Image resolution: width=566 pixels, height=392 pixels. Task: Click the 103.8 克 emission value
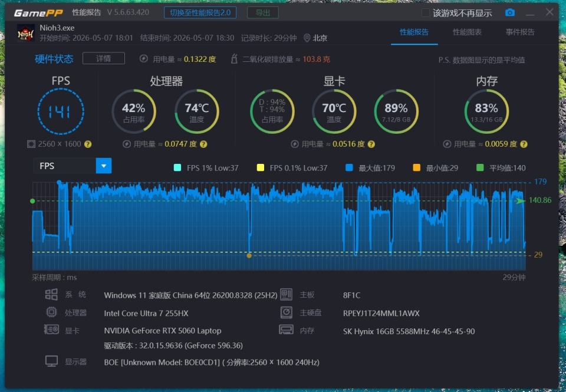[316, 59]
